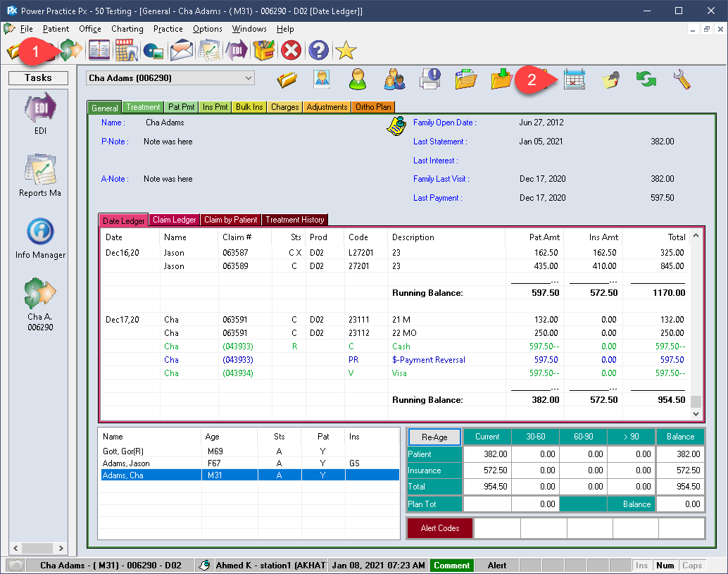Open the EDI task in Tasks panel

[x=40, y=114]
